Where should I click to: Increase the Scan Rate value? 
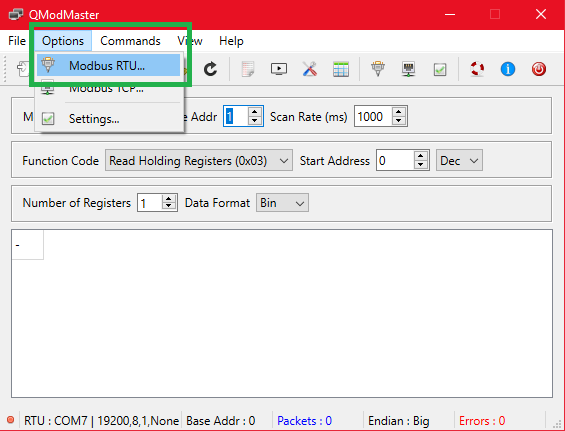[399, 112]
